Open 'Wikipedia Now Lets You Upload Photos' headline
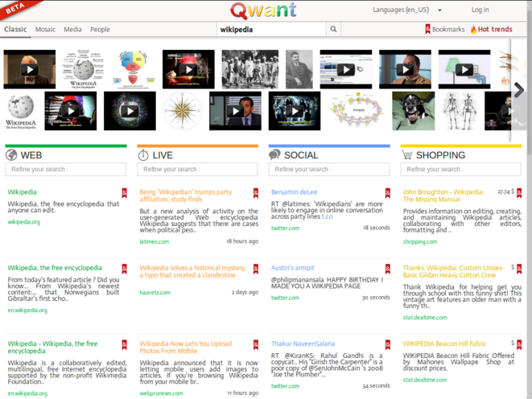Screen dimensions: 532x399 tap(185, 348)
